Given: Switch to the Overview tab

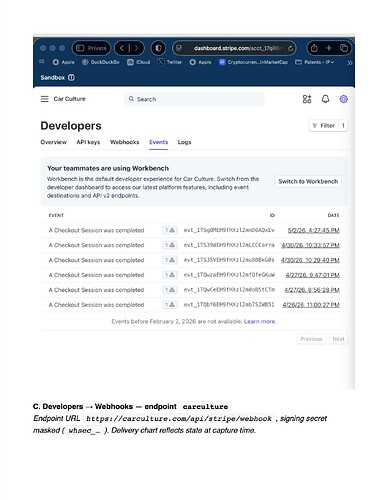Looking at the screenshot, I should 54,142.
